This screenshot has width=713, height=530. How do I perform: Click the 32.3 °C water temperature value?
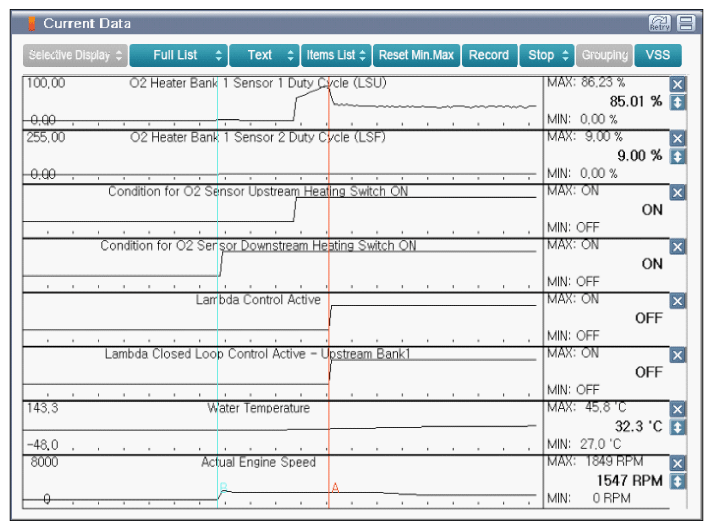coord(638,426)
